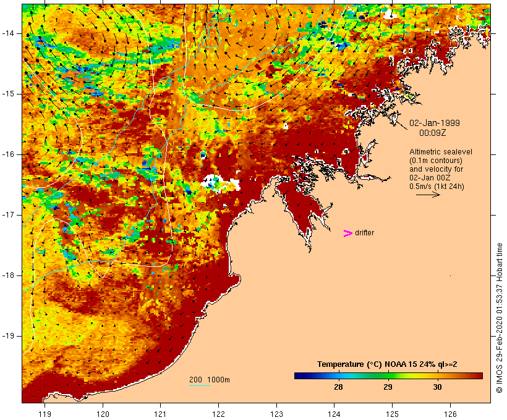Screen dimensions: 507x420
Task: Click latitude axis label -18
Action: [8, 275]
